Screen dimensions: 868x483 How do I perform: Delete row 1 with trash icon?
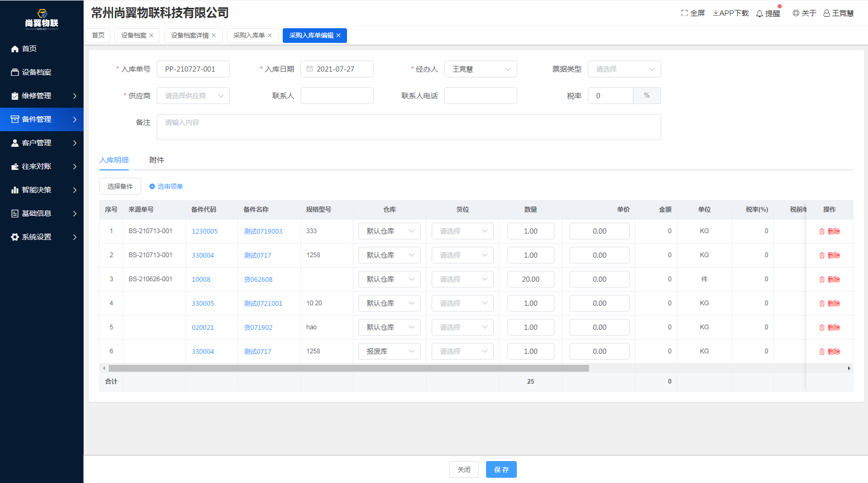[x=822, y=231]
